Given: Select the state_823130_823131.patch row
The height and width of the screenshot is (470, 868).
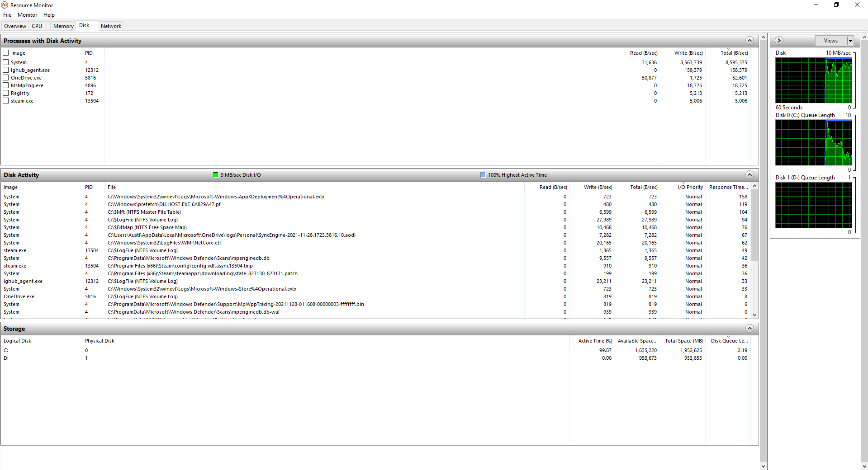Looking at the screenshot, I should point(375,273).
